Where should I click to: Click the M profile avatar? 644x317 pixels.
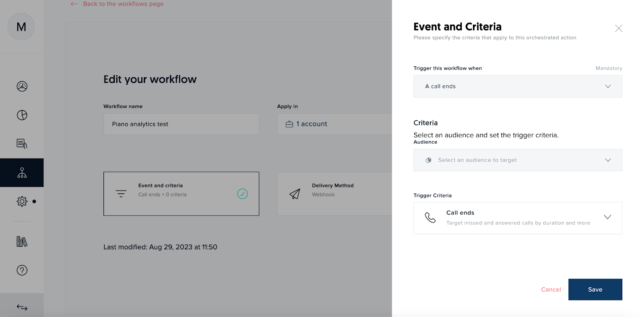tap(21, 27)
